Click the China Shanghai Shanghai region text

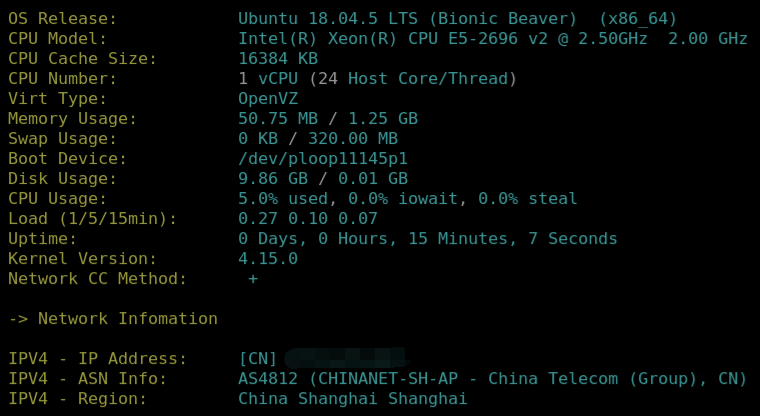point(352,398)
